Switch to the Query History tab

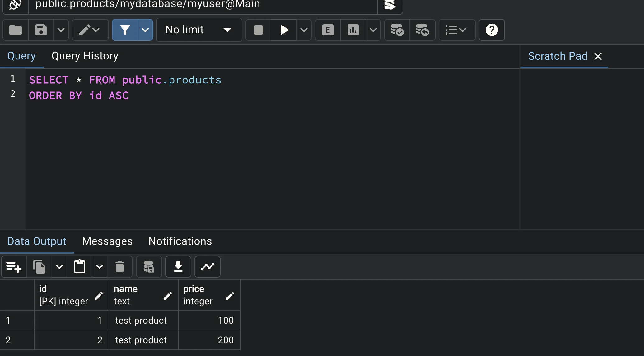[x=85, y=56]
